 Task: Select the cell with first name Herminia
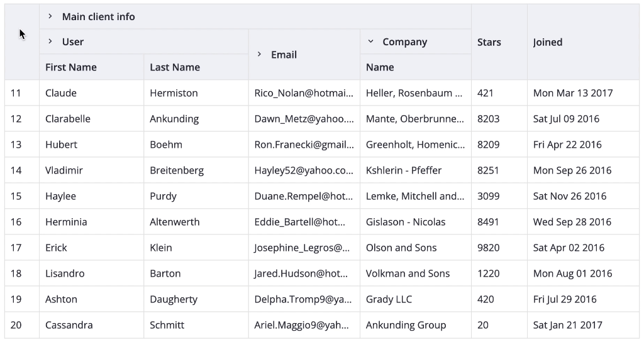coord(92,222)
